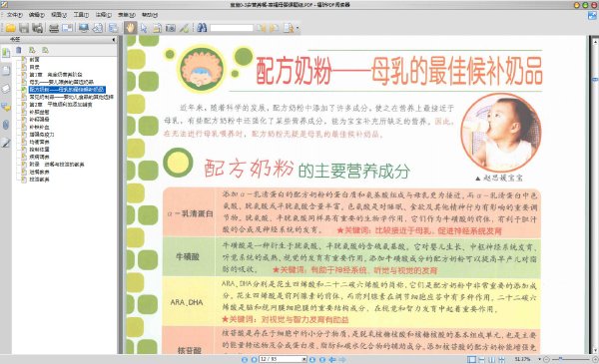Open the 增强免疫力 bookmark
The height and width of the screenshot is (364, 599).
pyautogui.click(x=42, y=135)
